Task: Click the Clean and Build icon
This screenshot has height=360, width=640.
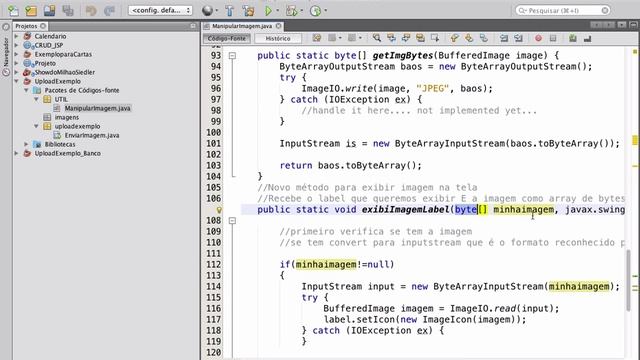Action: coord(248,11)
